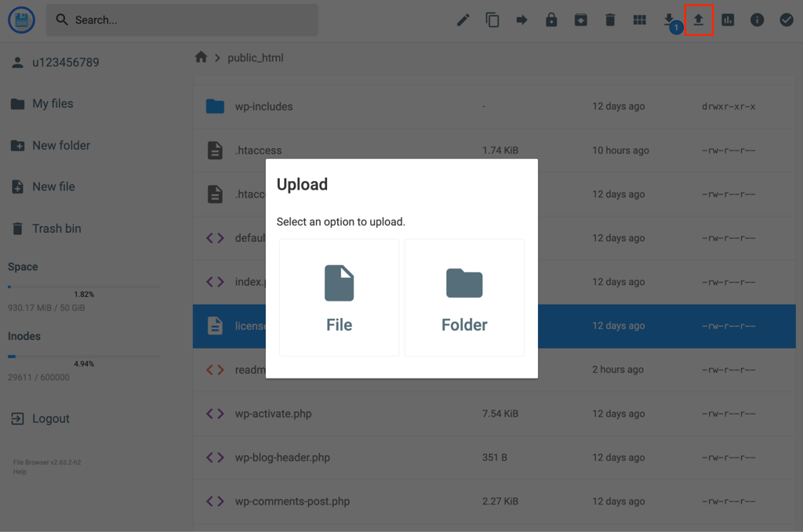Click the File Browser v2.63.2-h2 text
The width and height of the screenshot is (803, 532).
tap(47, 462)
